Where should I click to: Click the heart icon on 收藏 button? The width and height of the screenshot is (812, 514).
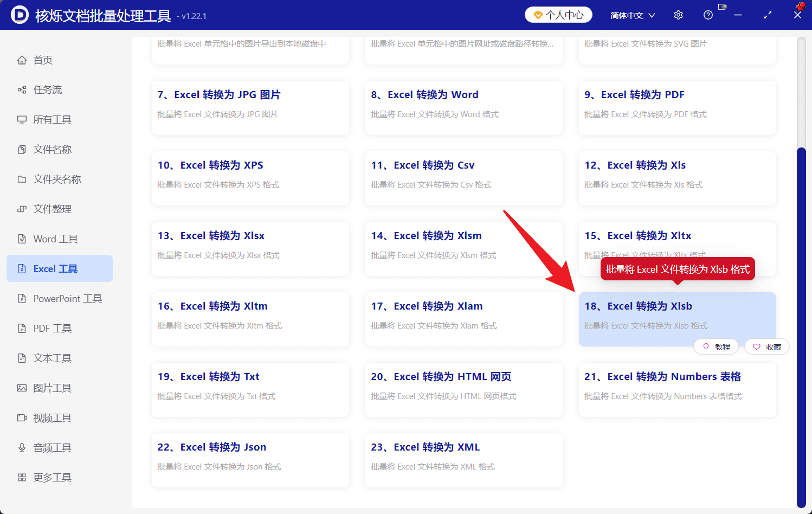pos(757,347)
